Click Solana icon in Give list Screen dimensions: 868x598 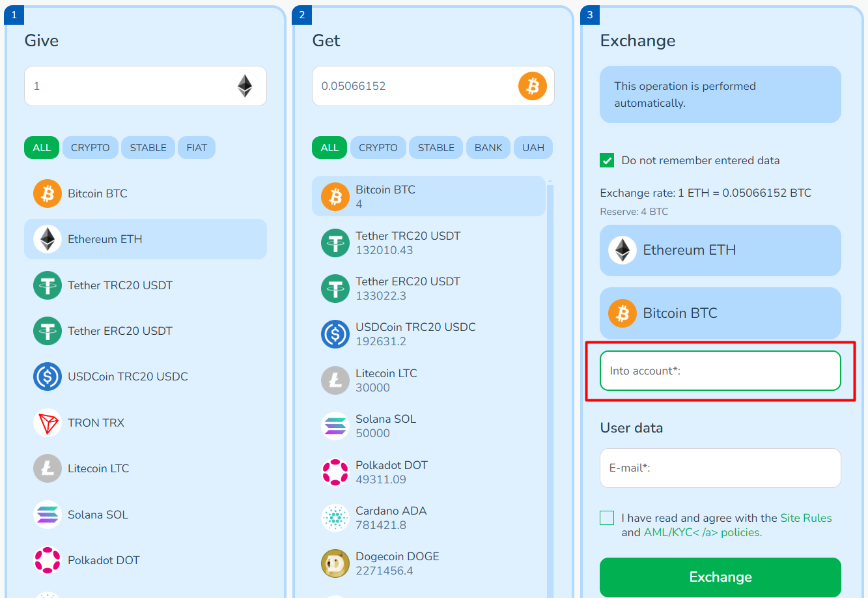pyautogui.click(x=48, y=515)
